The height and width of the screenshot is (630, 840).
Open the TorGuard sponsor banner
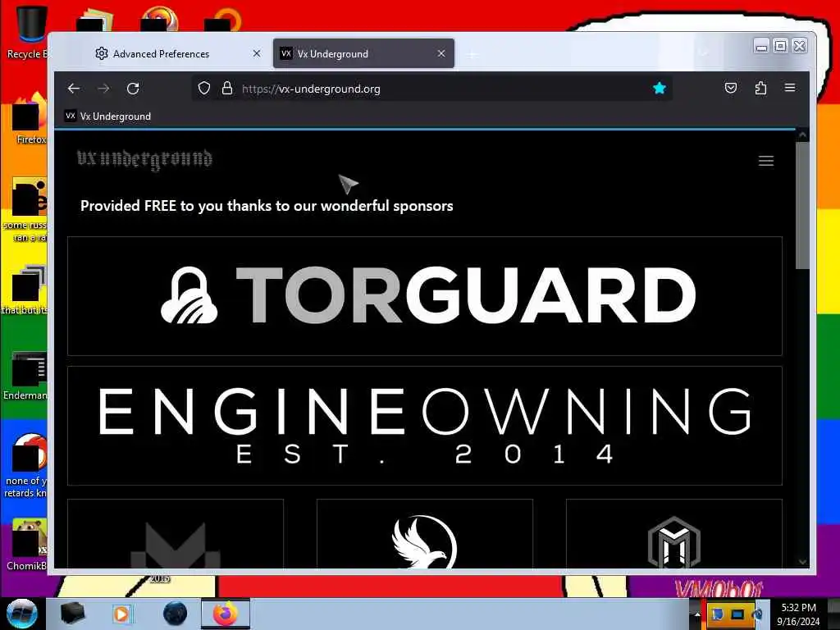[425, 295]
